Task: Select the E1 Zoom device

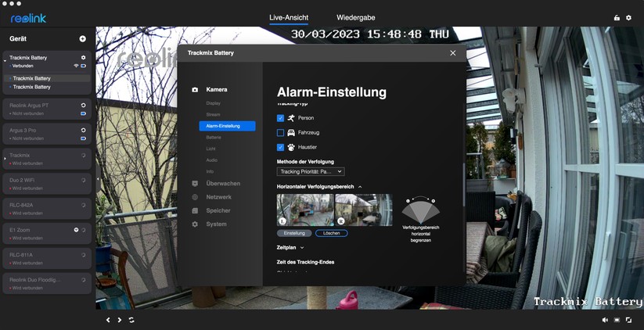Action: coord(47,234)
